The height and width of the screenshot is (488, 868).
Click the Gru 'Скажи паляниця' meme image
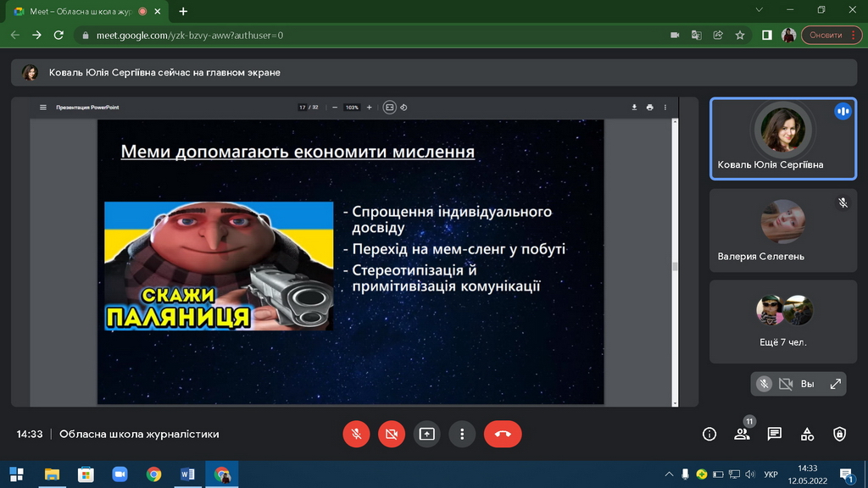(x=220, y=266)
